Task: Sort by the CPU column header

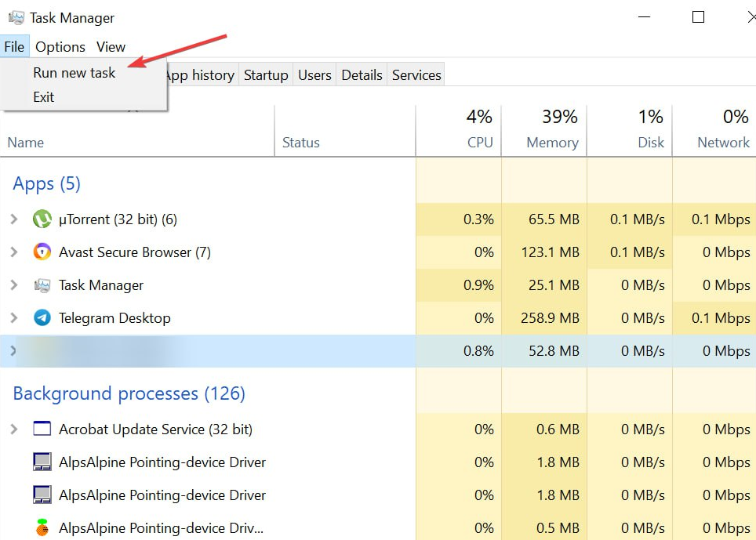Action: point(459,131)
